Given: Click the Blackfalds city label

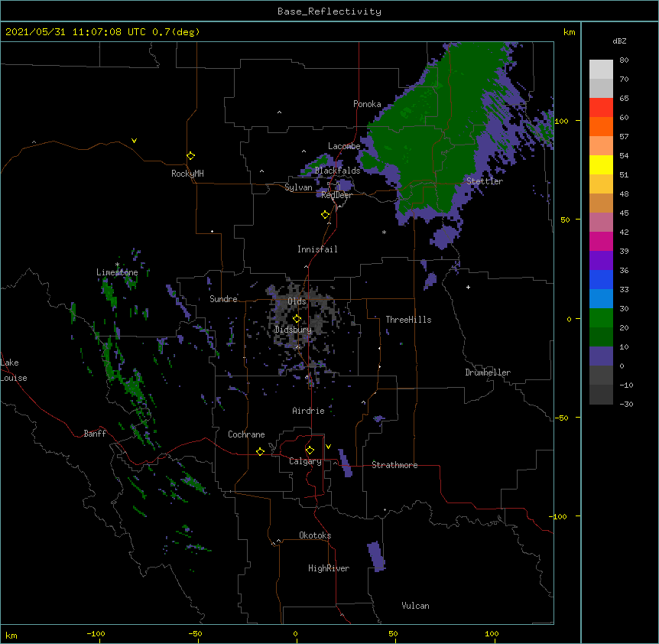Looking at the screenshot, I should pos(337,171).
